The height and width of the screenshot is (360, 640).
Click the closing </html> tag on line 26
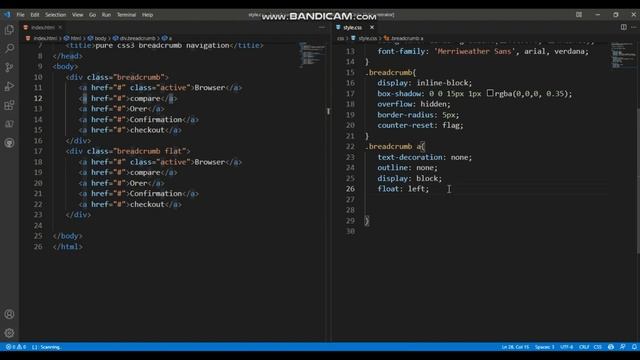pos(68,247)
